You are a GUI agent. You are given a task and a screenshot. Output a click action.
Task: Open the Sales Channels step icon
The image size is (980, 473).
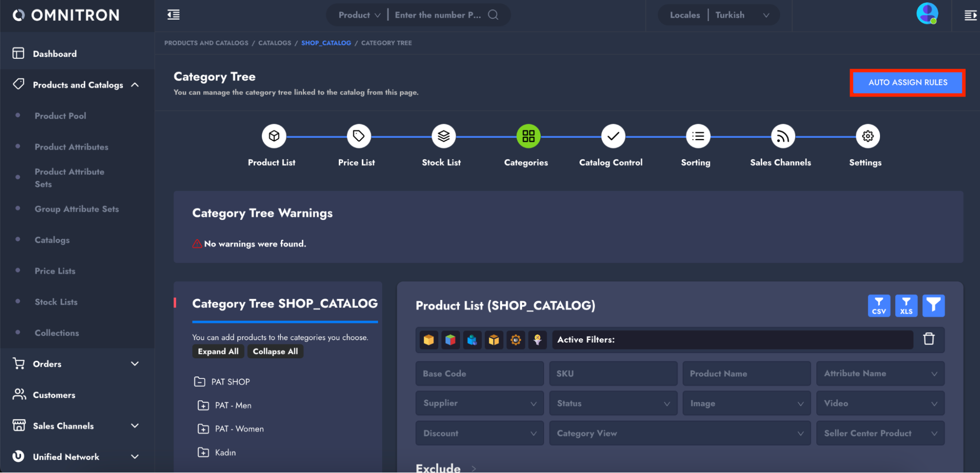782,136
